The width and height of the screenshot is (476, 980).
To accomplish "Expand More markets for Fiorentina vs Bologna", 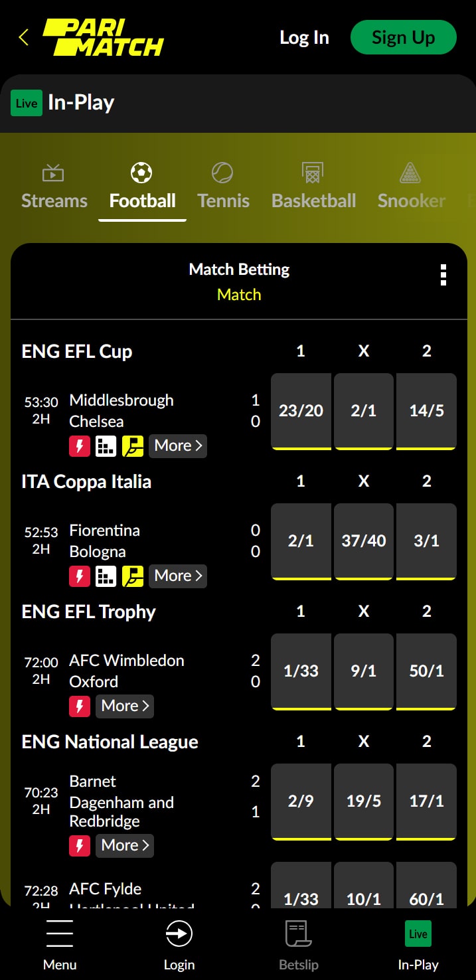I will tap(178, 576).
